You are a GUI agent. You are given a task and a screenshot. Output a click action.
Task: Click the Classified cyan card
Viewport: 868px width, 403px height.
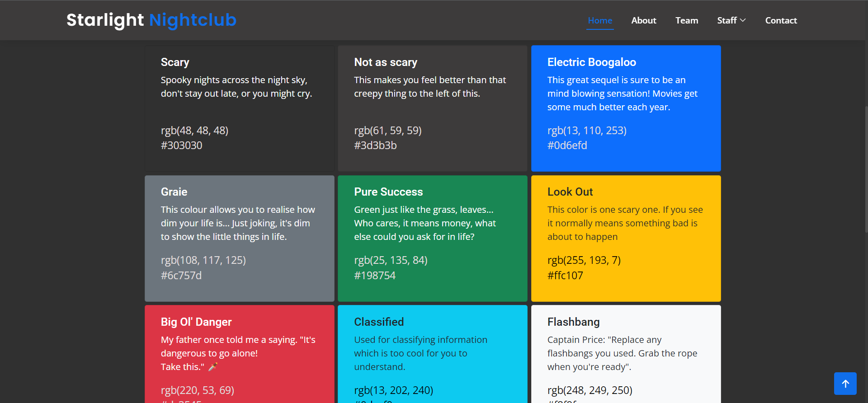432,354
